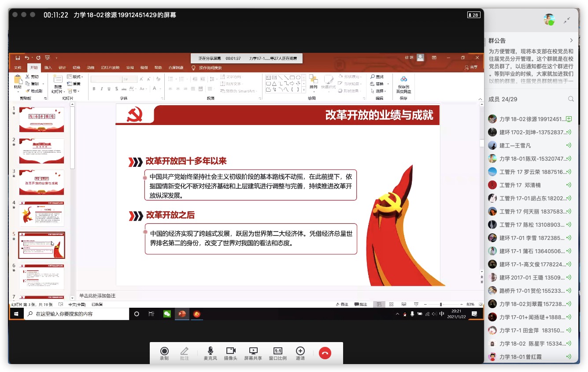Click PowerPoint icon in Windows taskbar
Image resolution: width=588 pixels, height=372 pixels.
[x=181, y=314]
